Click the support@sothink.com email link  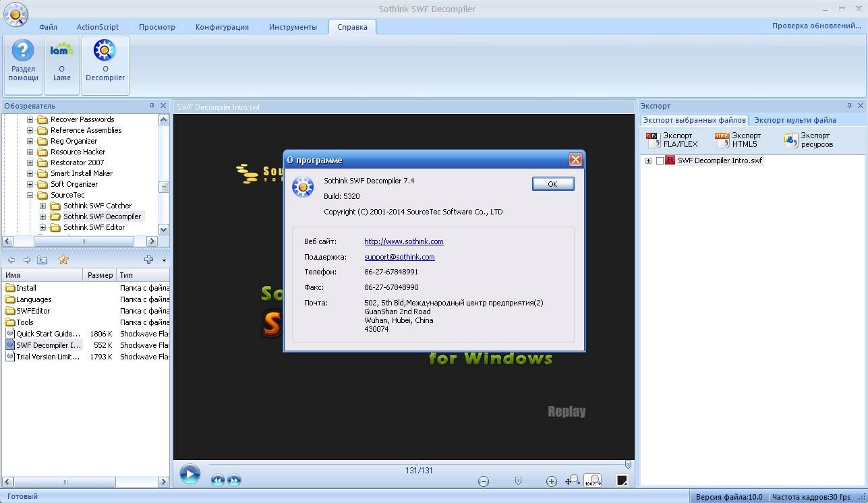(x=399, y=257)
